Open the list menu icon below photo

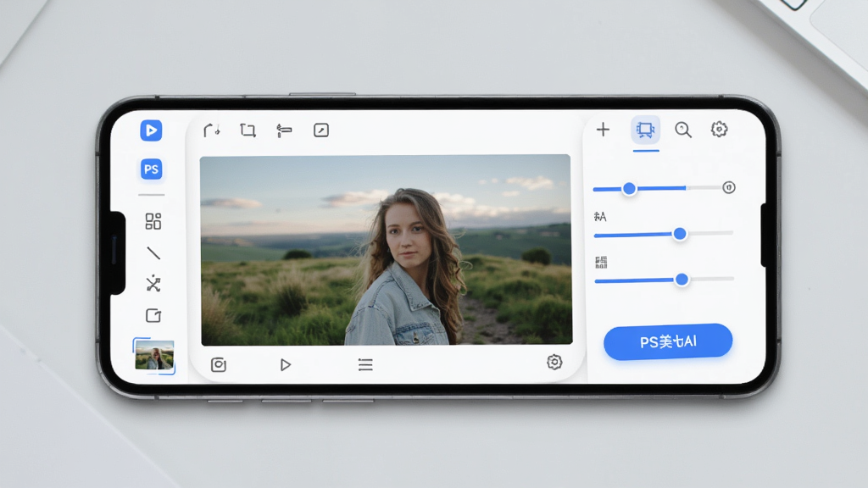tap(365, 364)
